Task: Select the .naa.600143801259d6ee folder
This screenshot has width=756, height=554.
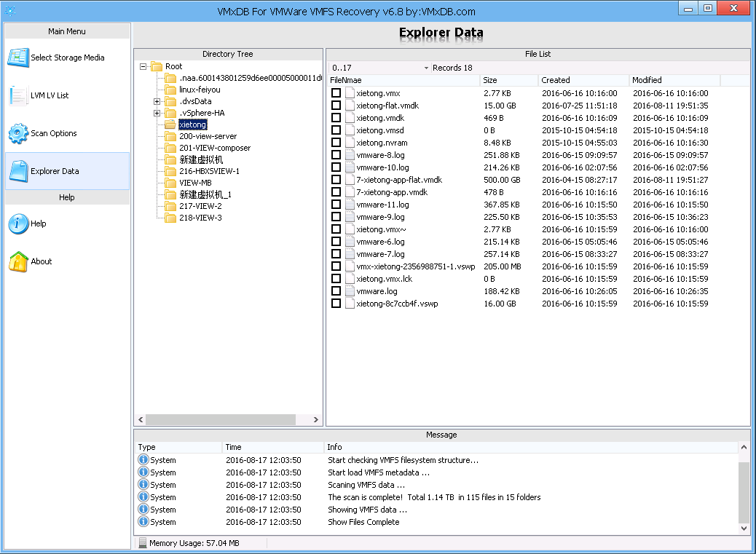Action: (251, 78)
